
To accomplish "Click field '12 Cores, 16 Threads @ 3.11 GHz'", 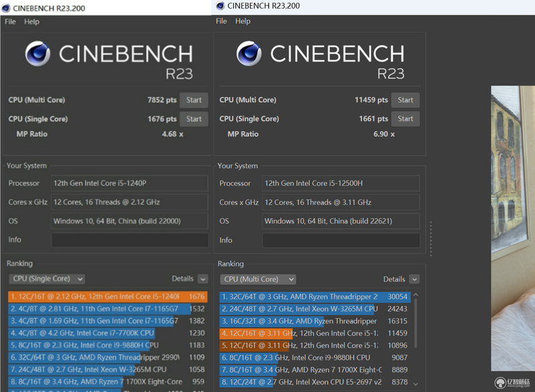I will [x=341, y=202].
